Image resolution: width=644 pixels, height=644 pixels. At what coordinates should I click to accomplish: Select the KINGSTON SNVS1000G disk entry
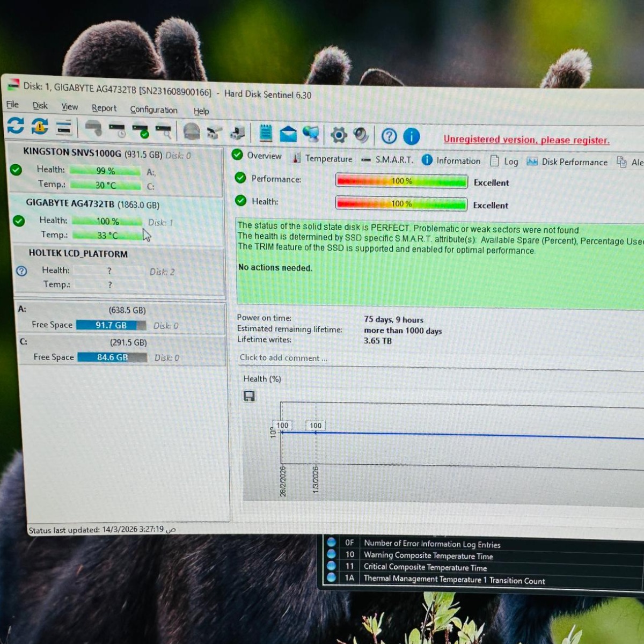point(72,153)
